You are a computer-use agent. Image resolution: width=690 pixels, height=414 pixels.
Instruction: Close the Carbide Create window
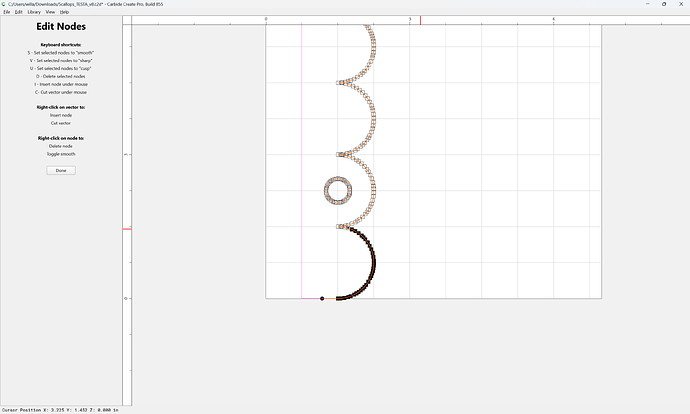click(x=681, y=4)
